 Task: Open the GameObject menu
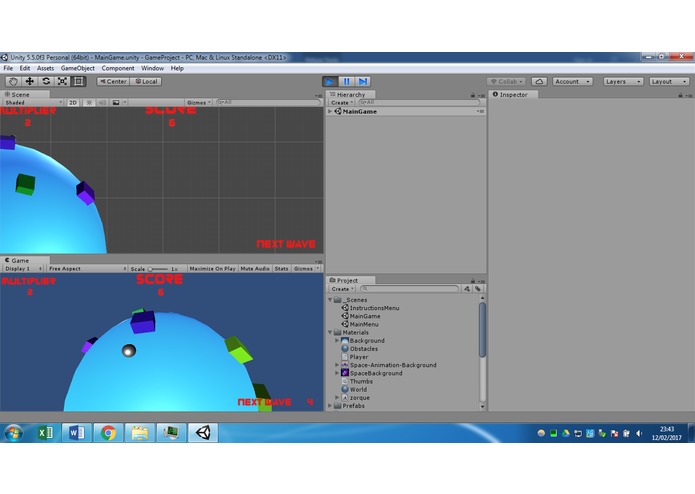point(78,68)
